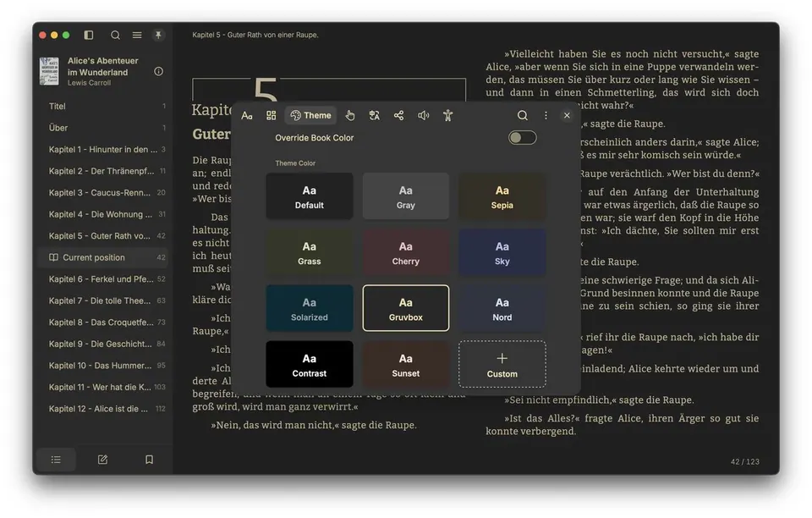Add a Custom theme
Screen dimensions: 812x518
coord(502,364)
